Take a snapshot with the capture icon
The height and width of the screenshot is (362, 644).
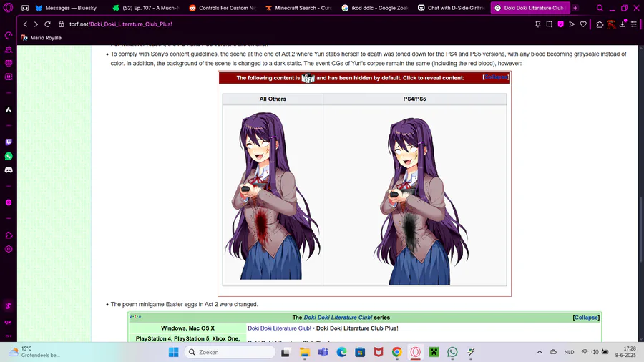(x=549, y=24)
